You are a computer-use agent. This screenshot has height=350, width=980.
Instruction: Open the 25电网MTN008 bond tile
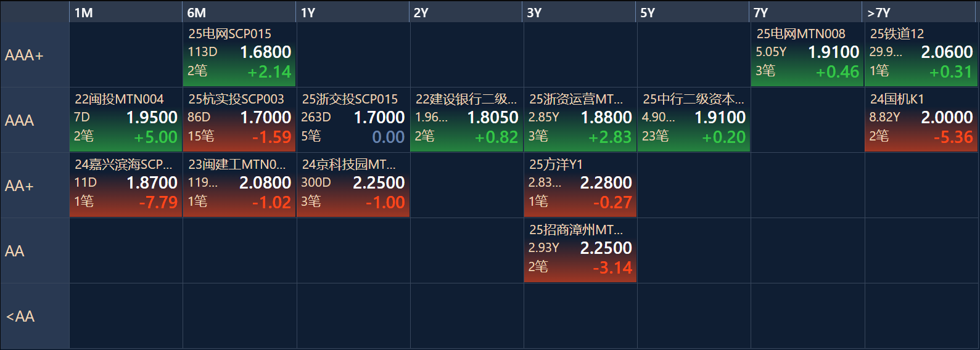click(x=807, y=54)
